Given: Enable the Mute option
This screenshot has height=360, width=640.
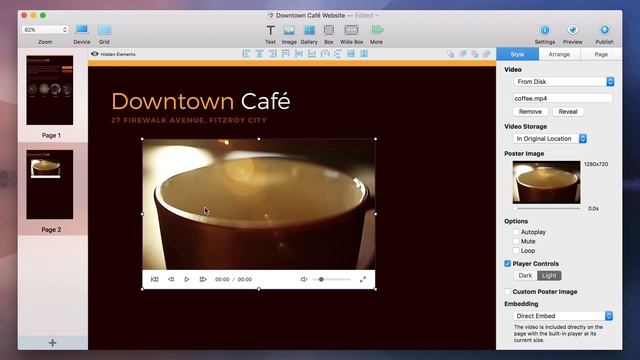Looking at the screenshot, I should point(516,241).
